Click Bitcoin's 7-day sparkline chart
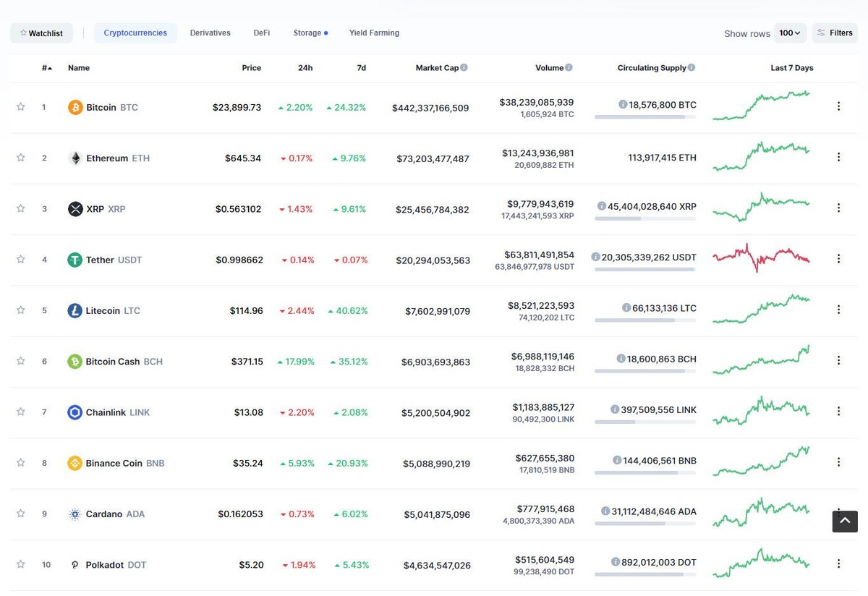868x596 pixels. pyautogui.click(x=761, y=106)
